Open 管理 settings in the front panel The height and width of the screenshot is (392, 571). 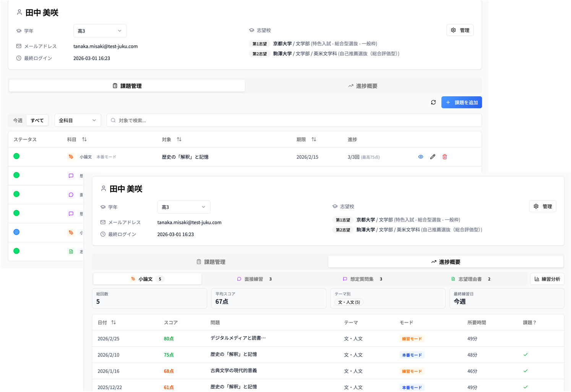[543, 206]
